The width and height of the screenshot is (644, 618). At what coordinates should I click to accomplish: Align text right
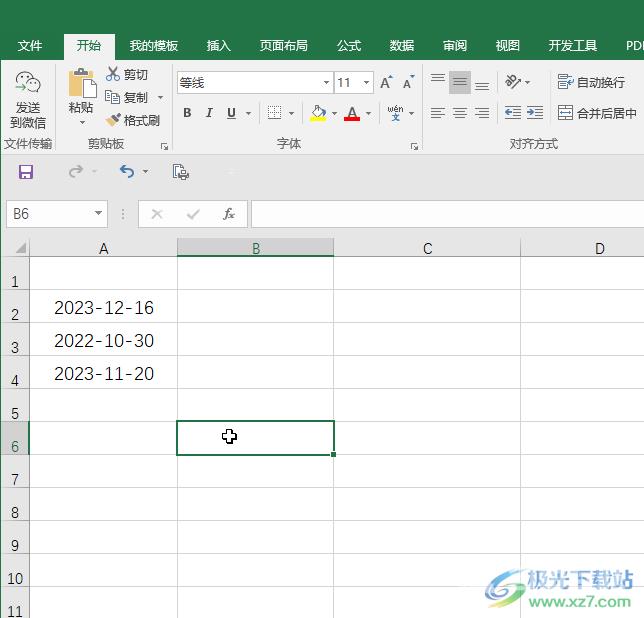pos(482,113)
